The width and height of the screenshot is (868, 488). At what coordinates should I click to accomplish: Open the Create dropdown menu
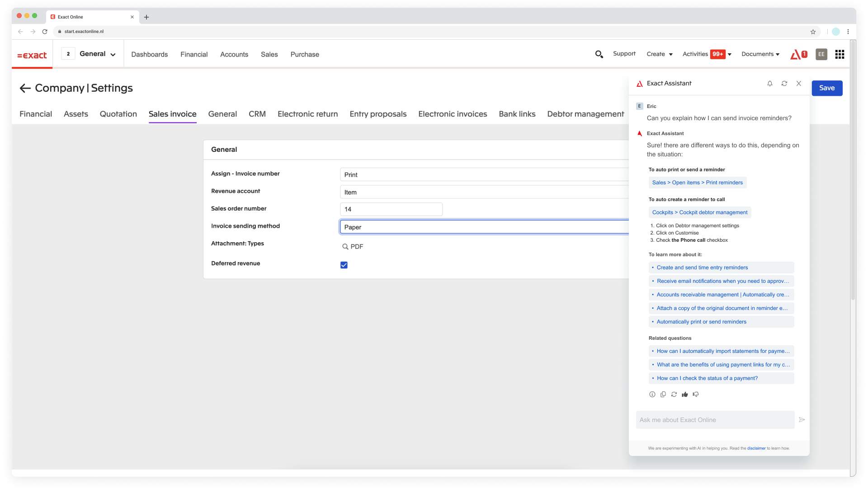tap(660, 54)
